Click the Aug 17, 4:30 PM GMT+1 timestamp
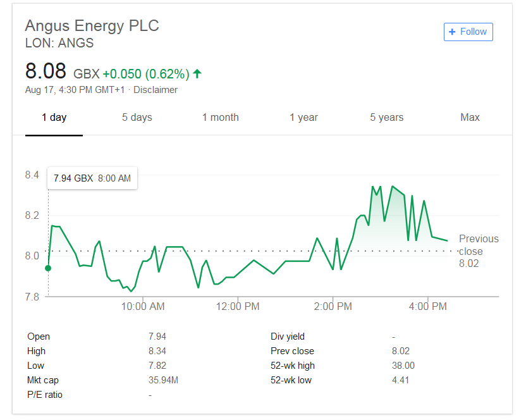The width and height of the screenshot is (526, 420). pyautogui.click(x=75, y=90)
